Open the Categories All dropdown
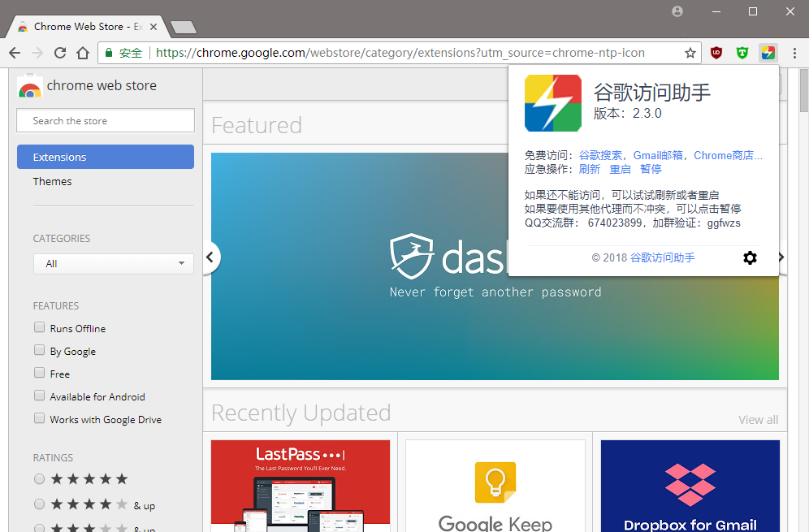Viewport: 809px width, 532px height. pos(114,264)
